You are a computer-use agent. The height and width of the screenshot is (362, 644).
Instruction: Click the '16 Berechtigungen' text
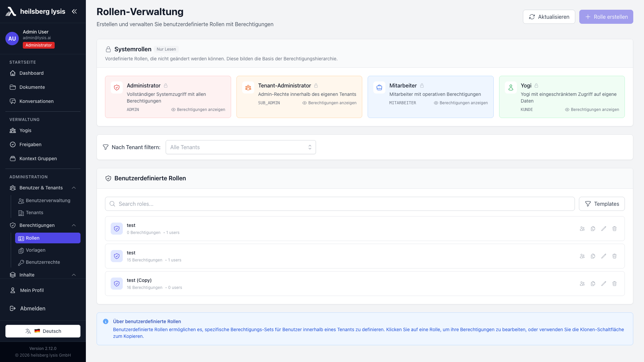click(x=145, y=288)
